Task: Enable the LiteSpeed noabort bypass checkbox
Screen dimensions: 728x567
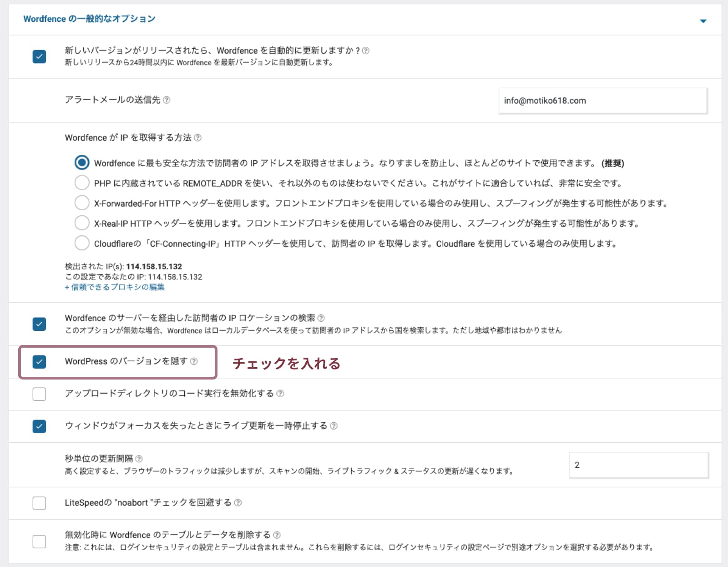Action: [39, 503]
